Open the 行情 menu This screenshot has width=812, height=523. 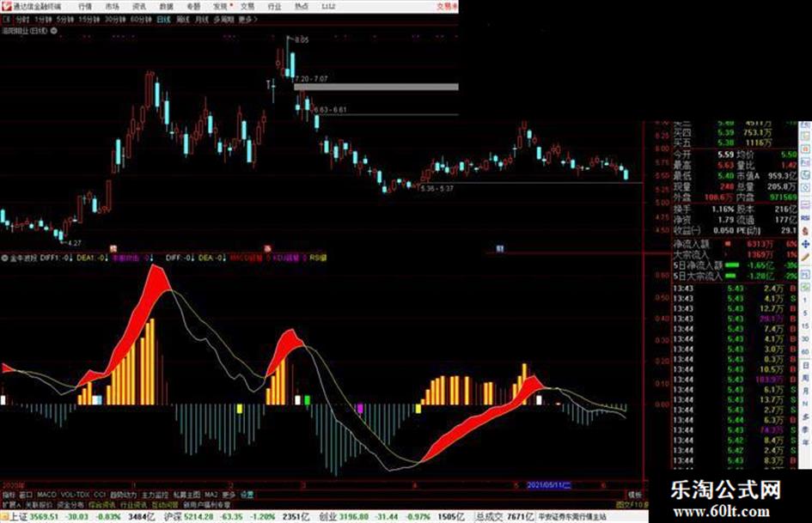tap(85, 6)
